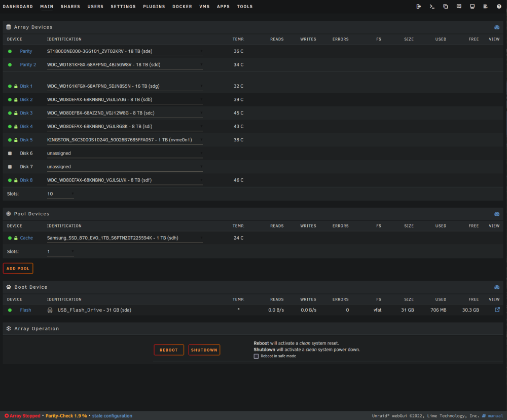
Task: Open the Disk 4 device link
Action: [x=26, y=127]
